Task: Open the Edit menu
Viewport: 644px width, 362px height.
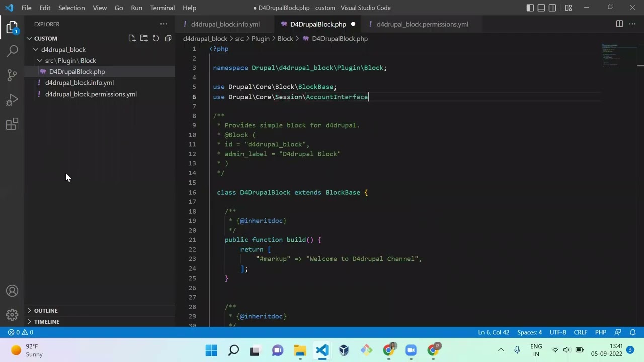Action: point(45,8)
